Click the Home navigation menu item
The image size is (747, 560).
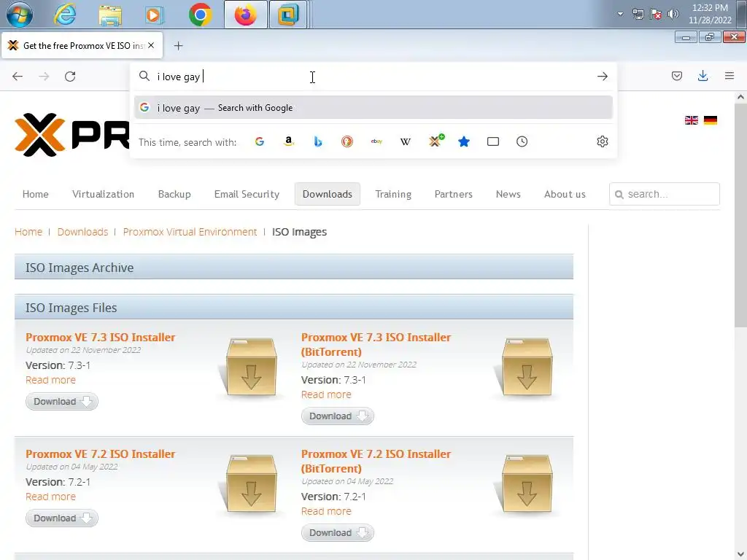click(x=36, y=194)
